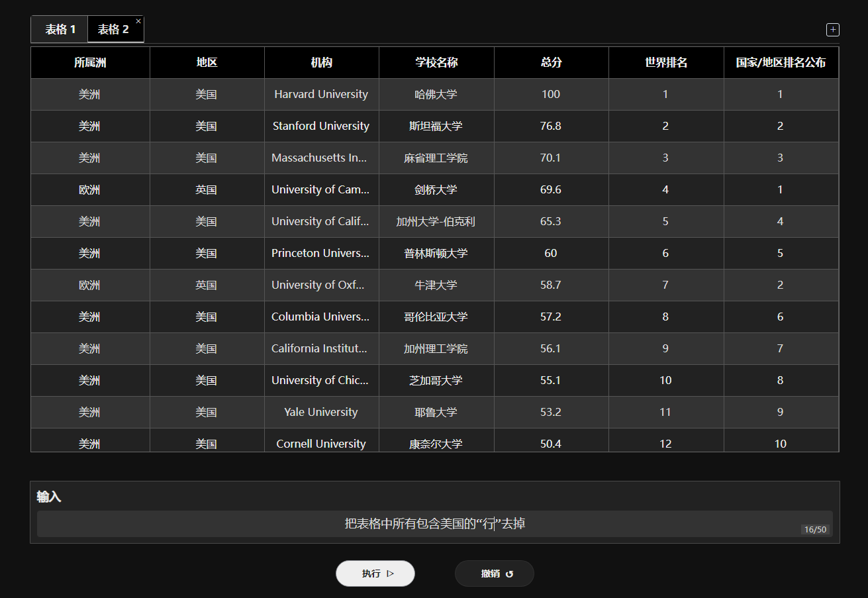Click the 机构 column header
The width and height of the screenshot is (868, 598).
[x=322, y=63]
